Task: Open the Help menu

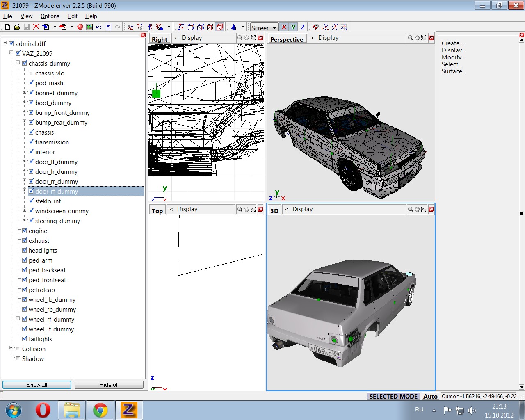Action: 91,16
